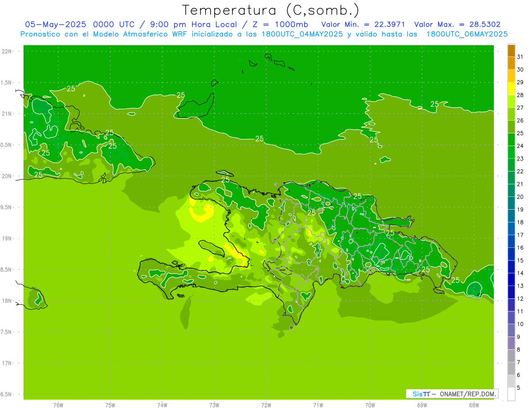Click the legend value 25
The height and width of the screenshot is (411, 532).
click(x=520, y=133)
